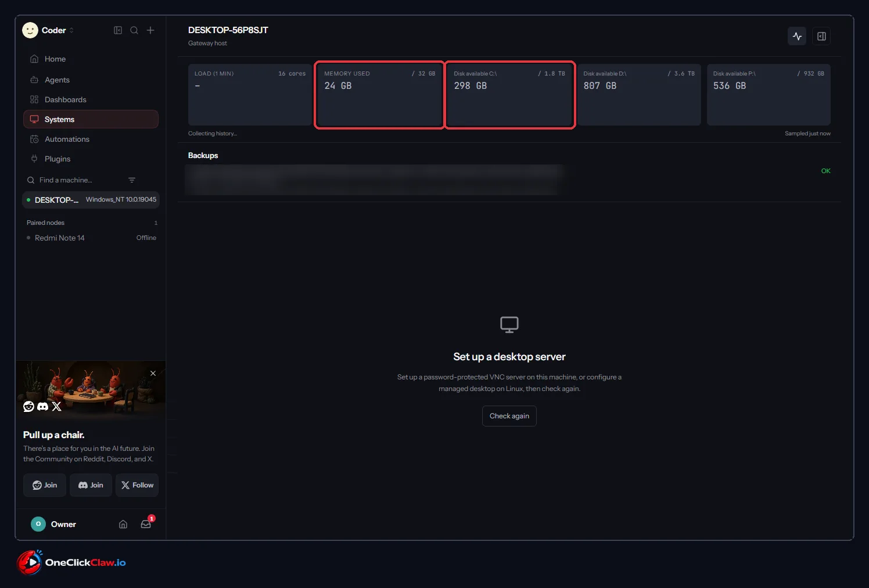Screen dimensions: 869x588
Task: Select the Redmi Note 14 paired node
Action: point(91,238)
